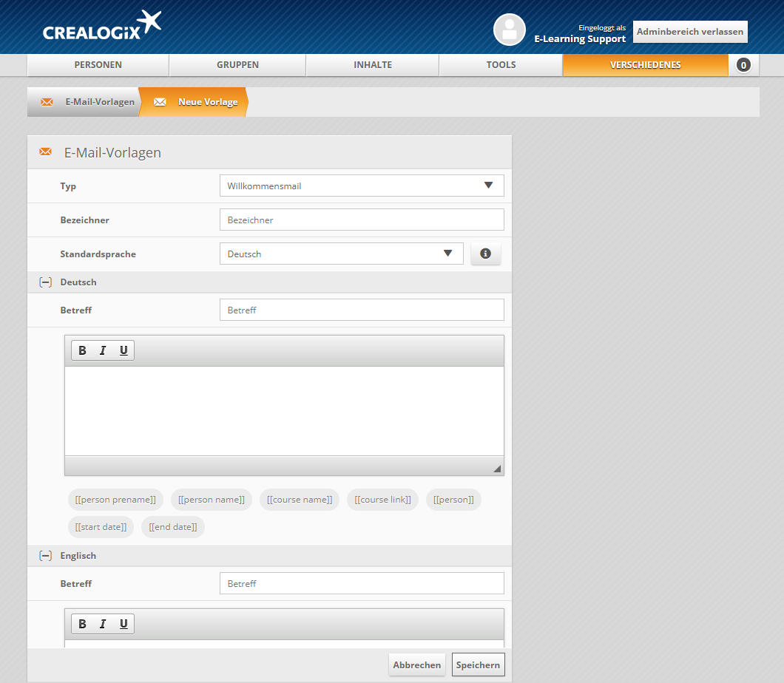
Task: Click the Deutsch editor resize handle
Action: tap(496, 469)
